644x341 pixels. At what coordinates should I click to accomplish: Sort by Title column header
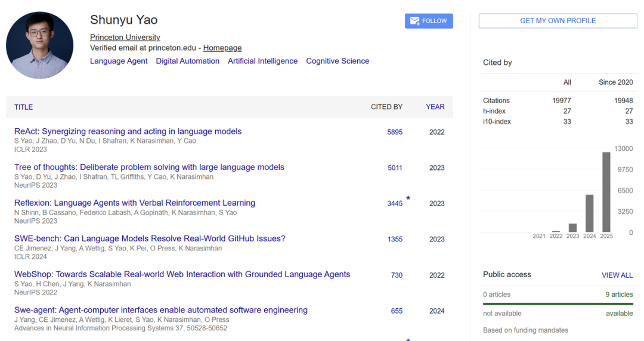point(24,107)
